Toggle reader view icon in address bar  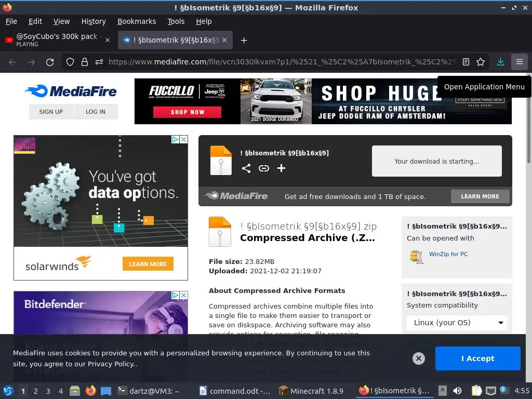466,62
